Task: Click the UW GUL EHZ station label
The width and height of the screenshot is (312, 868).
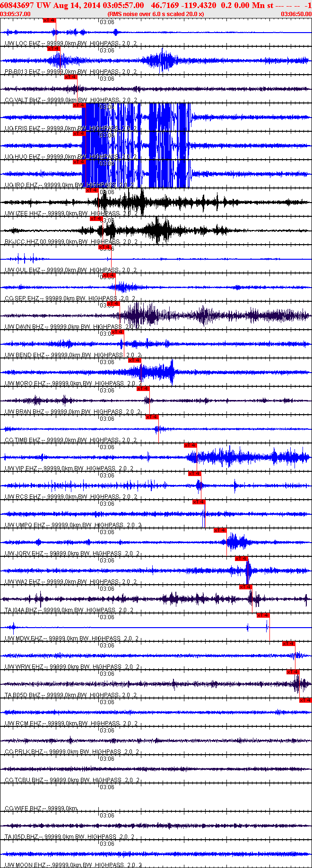Action: [x=22, y=270]
